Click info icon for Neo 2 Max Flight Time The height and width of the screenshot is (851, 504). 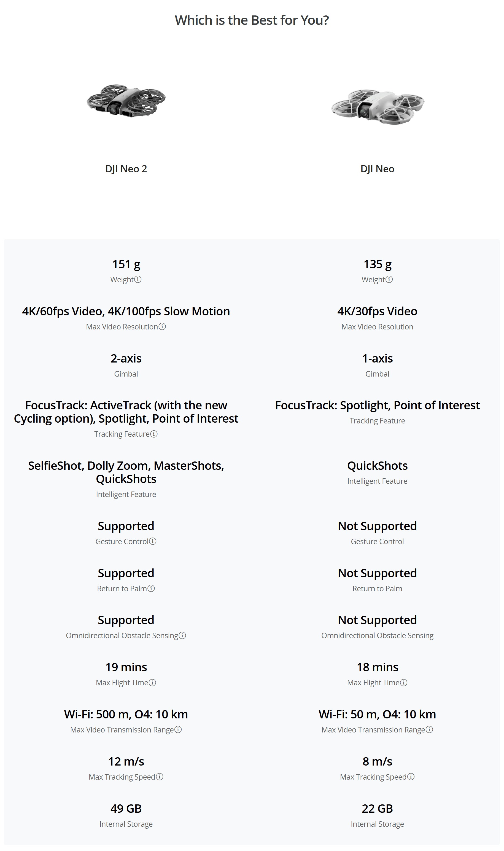pyautogui.click(x=152, y=683)
